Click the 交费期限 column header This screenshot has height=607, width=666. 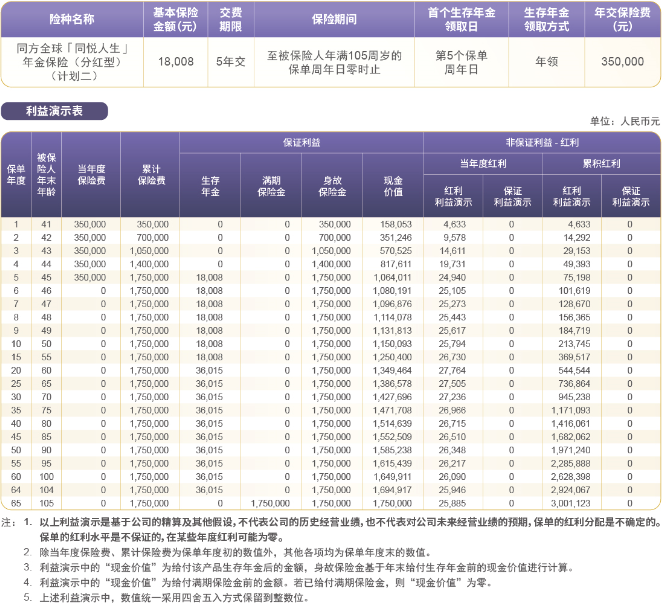[225, 19]
